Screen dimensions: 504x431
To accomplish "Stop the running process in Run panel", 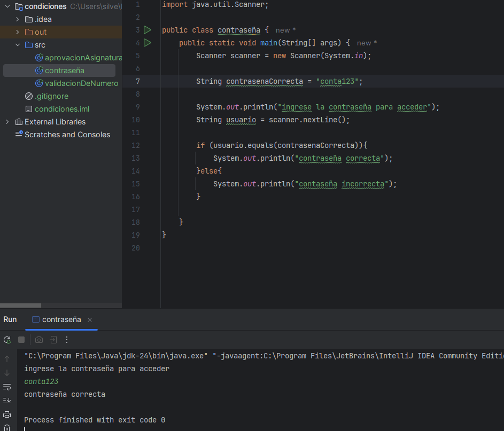I will tap(21, 340).
